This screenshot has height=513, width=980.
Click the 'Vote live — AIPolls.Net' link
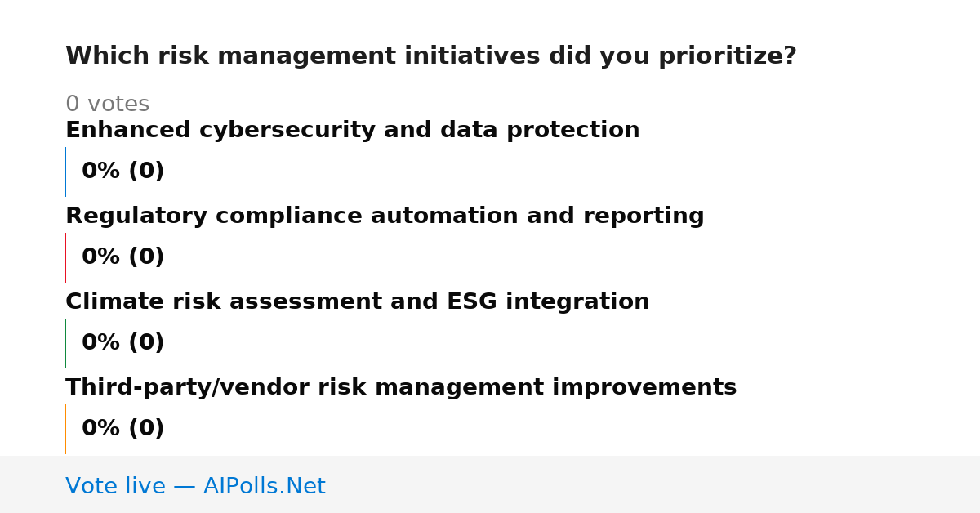[x=195, y=486]
